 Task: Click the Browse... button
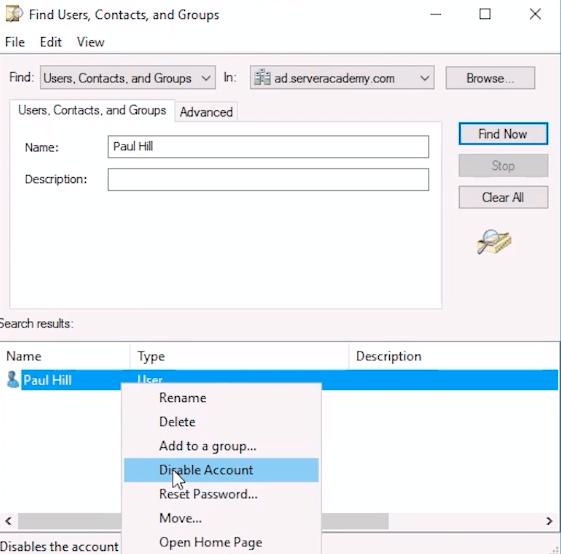(x=490, y=78)
